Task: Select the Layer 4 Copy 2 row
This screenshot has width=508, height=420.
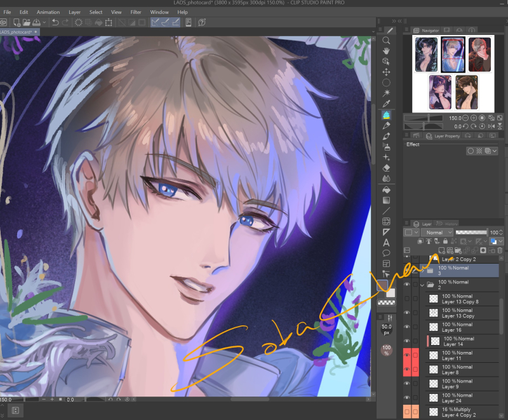Action: 459,412
